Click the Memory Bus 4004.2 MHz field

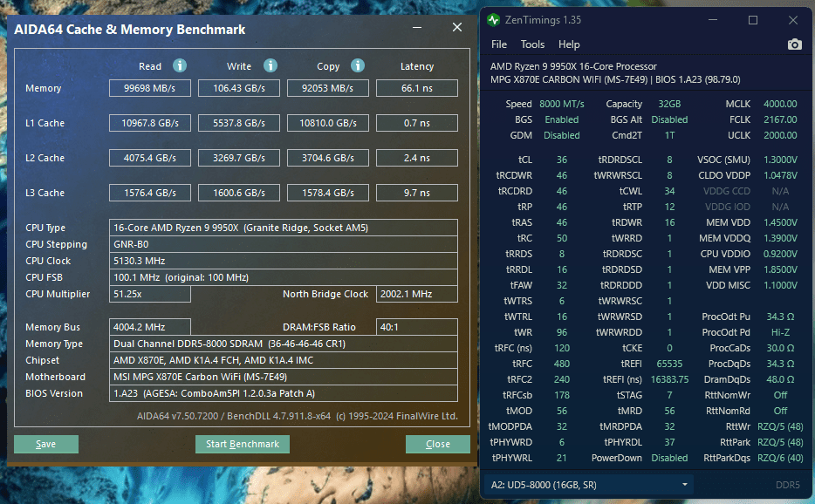[150, 327]
